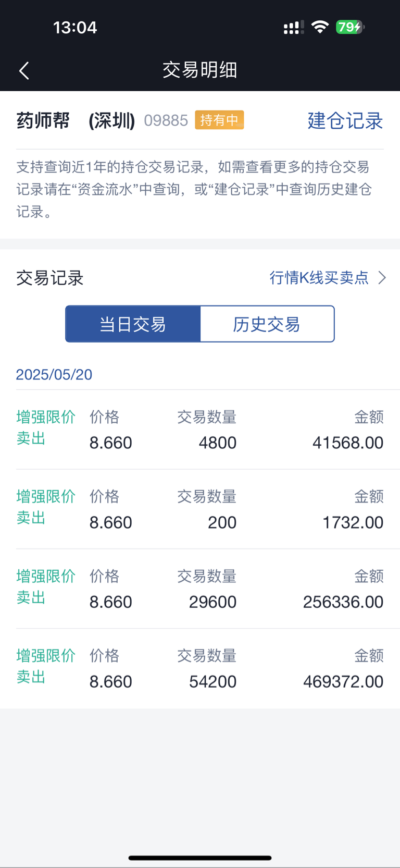Open the 29600 quantity sell record
Screen dimensions: 400x868
200,589
